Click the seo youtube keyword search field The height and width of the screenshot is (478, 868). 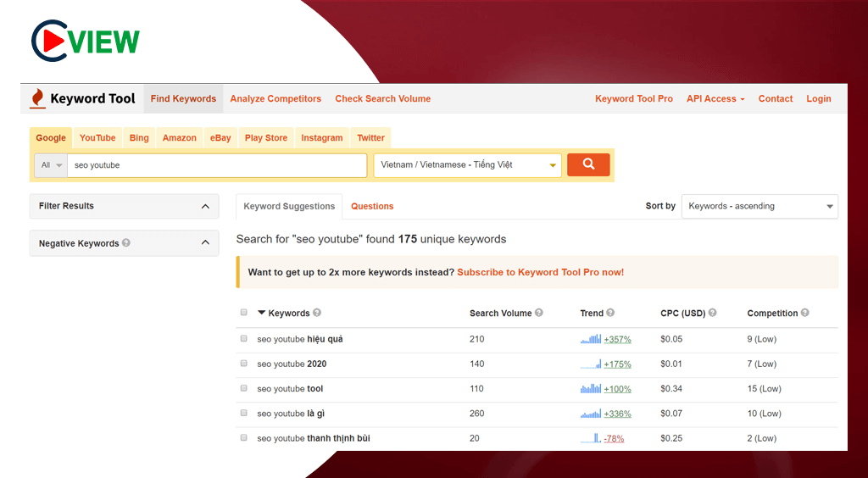pos(217,165)
